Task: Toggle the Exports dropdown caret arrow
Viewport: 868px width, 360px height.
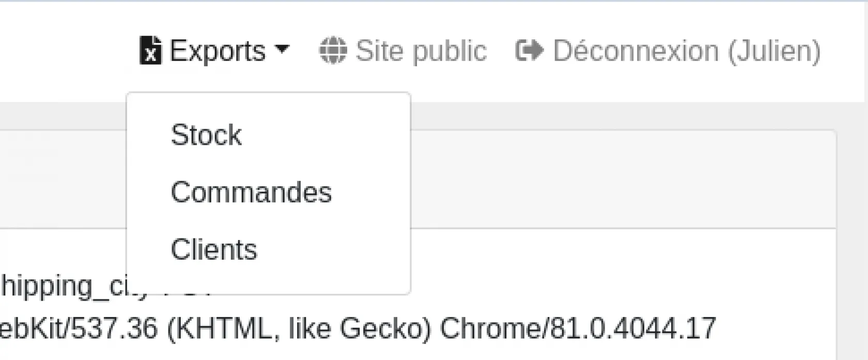Action: 282,49
